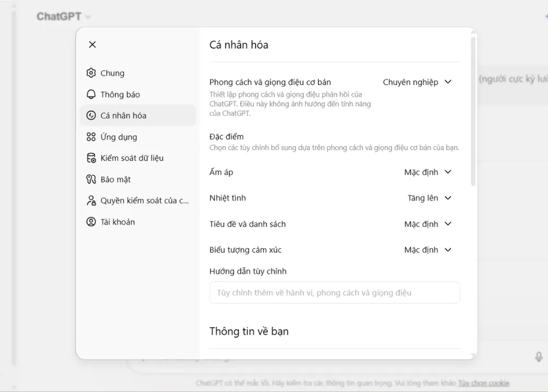
Task: Expand the Ấm áp dropdown
Action: (x=427, y=172)
